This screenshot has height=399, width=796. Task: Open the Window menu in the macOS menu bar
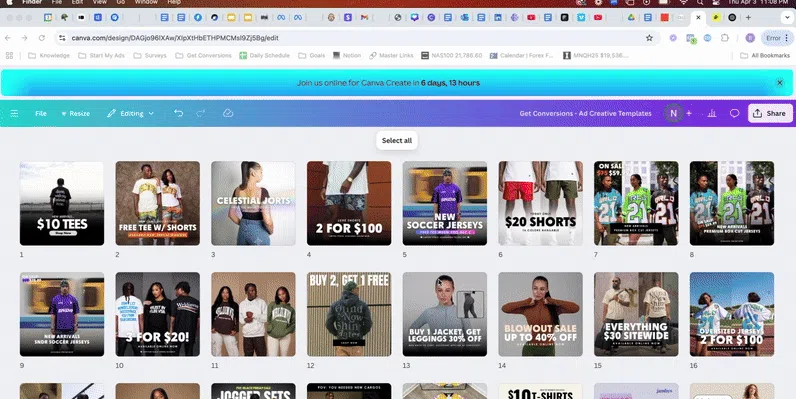pyautogui.click(x=146, y=2)
